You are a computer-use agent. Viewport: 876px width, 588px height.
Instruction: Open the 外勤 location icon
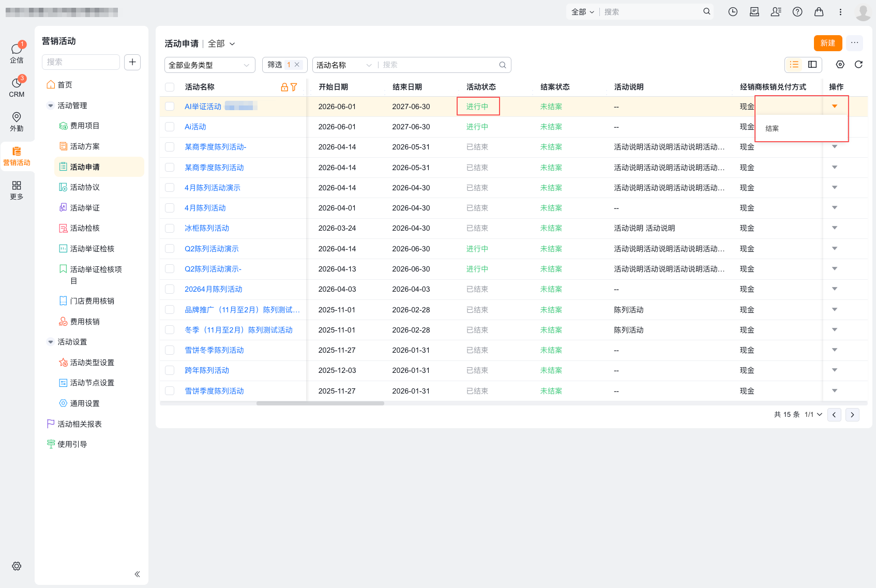coord(17,121)
